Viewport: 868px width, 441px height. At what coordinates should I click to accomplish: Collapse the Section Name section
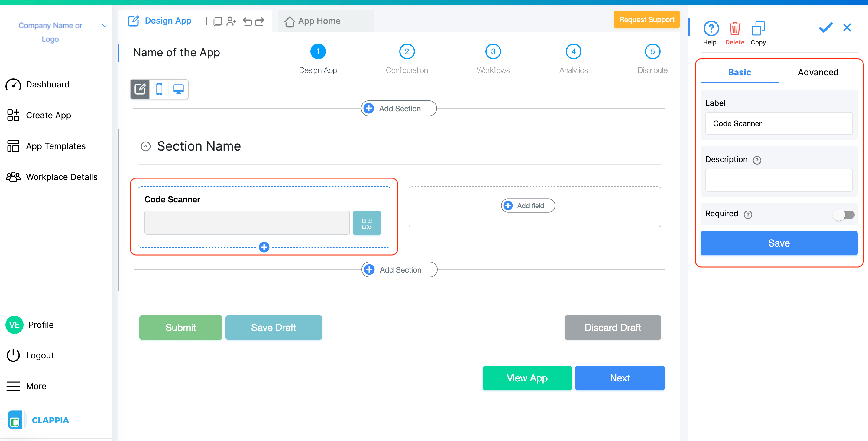click(x=146, y=146)
